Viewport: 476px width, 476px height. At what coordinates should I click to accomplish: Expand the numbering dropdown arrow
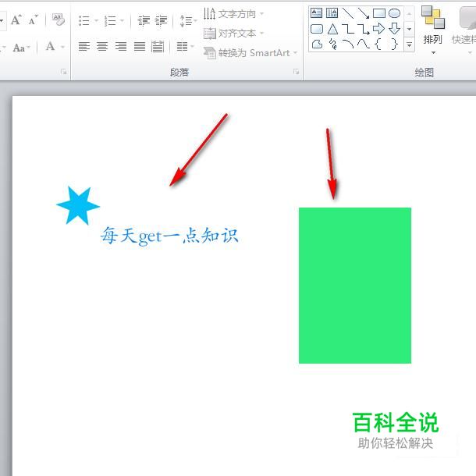122,20
